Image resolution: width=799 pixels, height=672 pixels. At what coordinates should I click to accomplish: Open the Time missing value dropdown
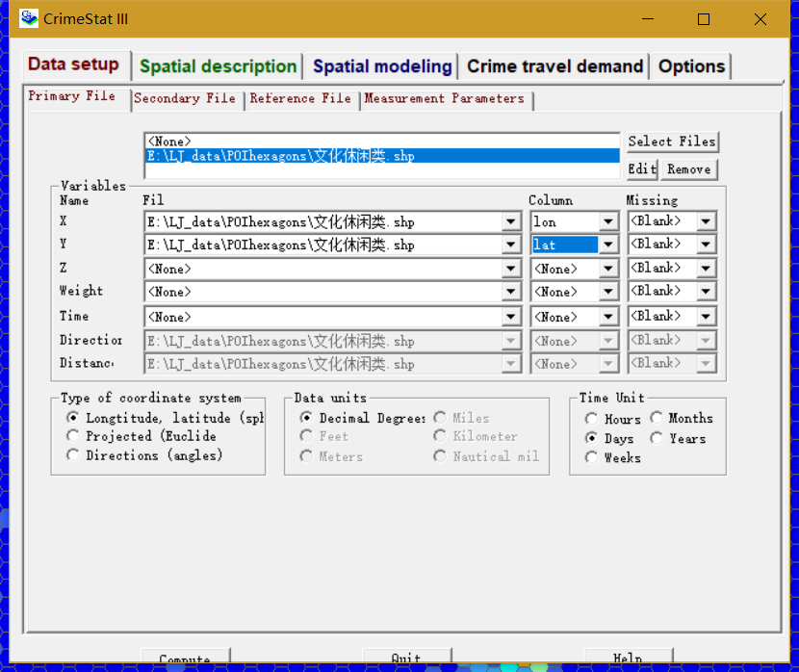point(706,317)
